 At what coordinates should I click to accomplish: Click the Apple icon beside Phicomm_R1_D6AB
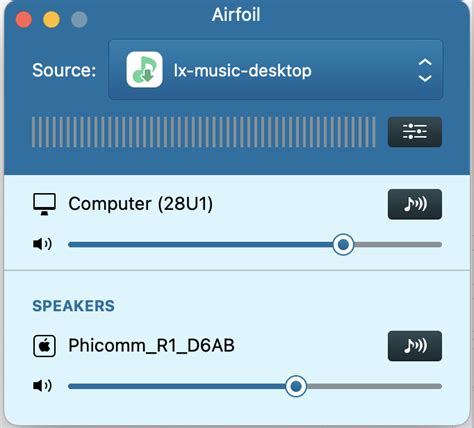click(x=44, y=346)
